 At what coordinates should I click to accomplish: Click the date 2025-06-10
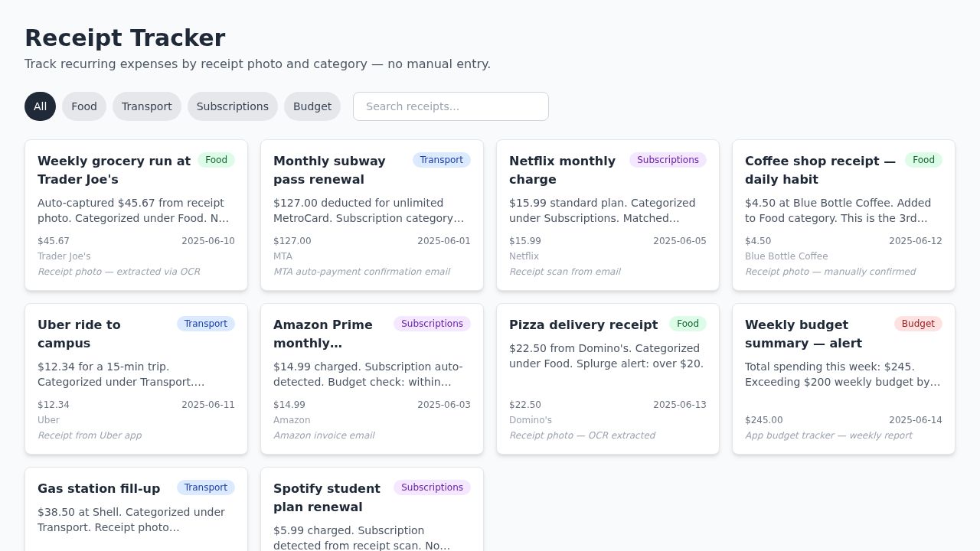point(208,241)
